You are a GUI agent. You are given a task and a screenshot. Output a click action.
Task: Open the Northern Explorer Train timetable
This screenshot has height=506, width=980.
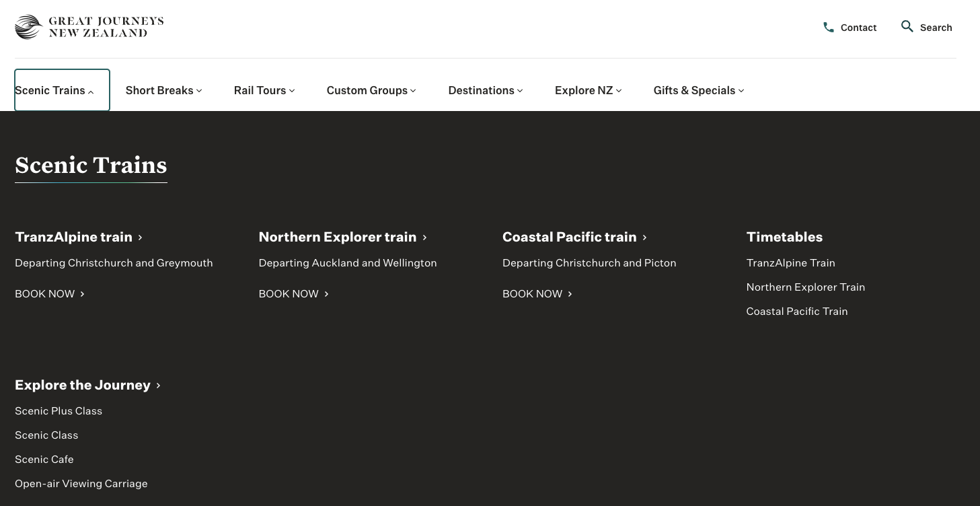point(805,287)
